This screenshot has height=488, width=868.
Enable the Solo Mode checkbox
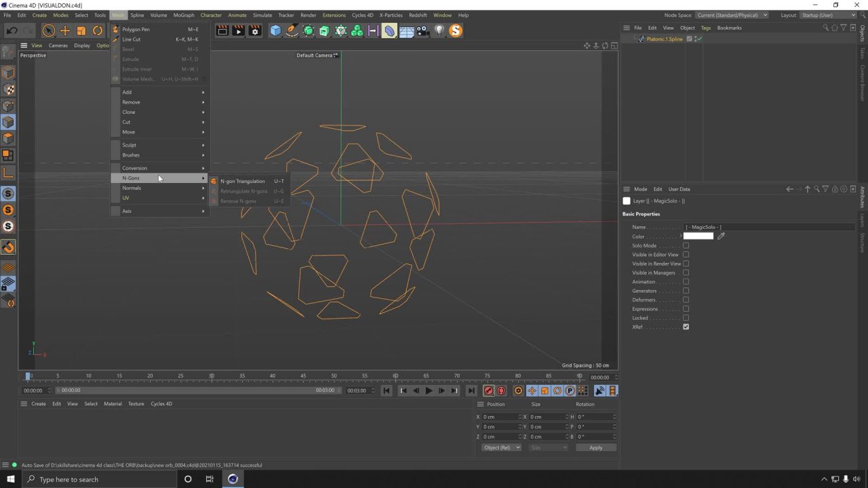686,245
